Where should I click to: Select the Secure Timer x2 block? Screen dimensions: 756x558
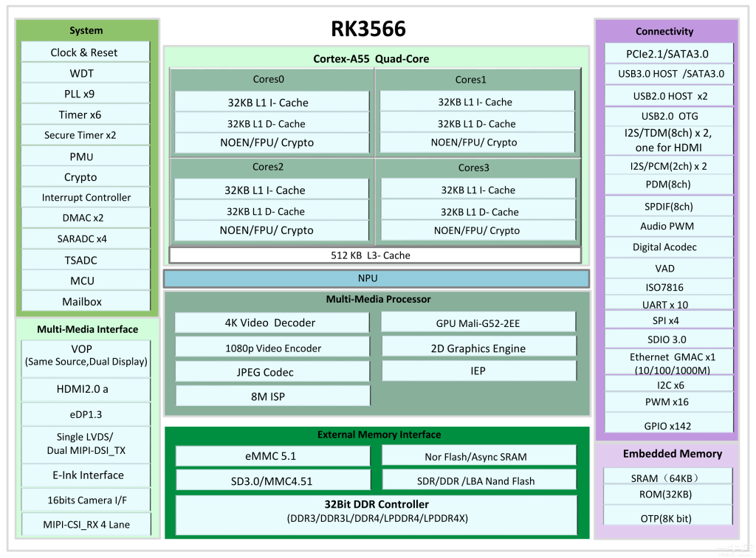click(x=86, y=135)
